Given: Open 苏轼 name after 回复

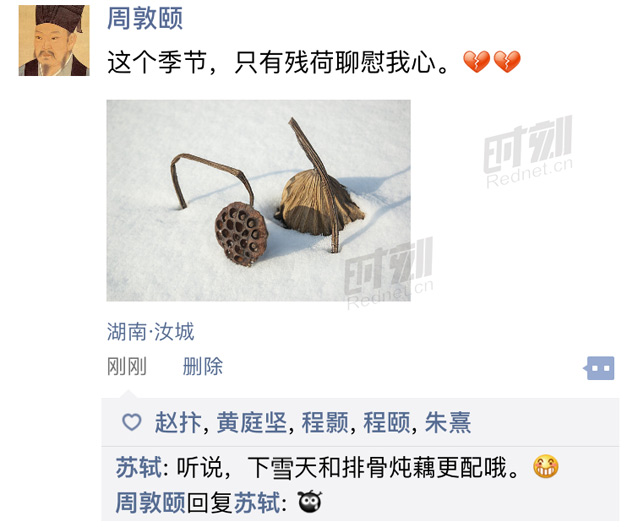Looking at the screenshot, I should pos(257,502).
